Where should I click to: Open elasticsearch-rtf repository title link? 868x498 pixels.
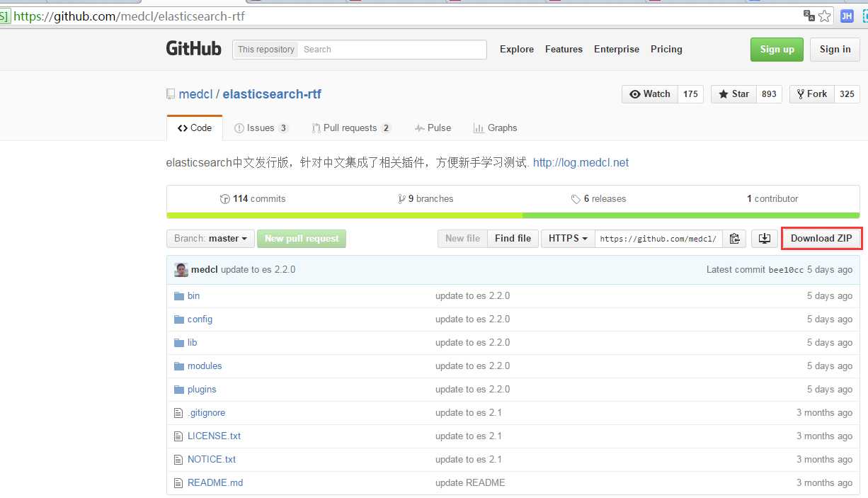[x=272, y=94]
